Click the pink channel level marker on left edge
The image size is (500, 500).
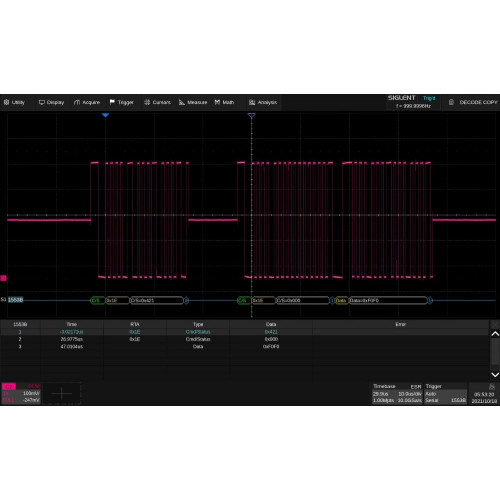pyautogui.click(x=3, y=278)
